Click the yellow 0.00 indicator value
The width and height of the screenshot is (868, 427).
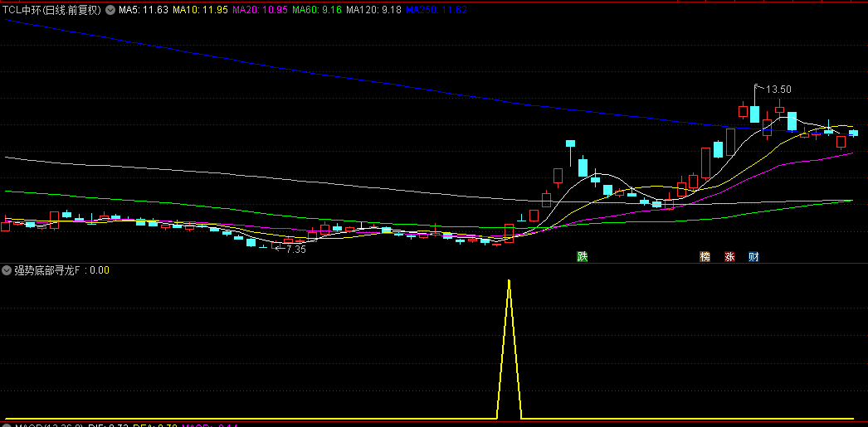tap(100, 270)
